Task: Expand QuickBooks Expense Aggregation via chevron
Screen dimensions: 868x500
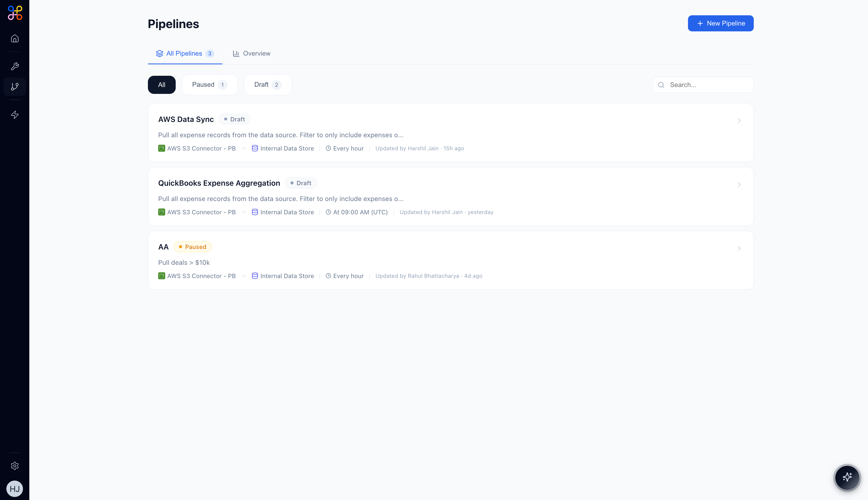Action: tap(739, 184)
